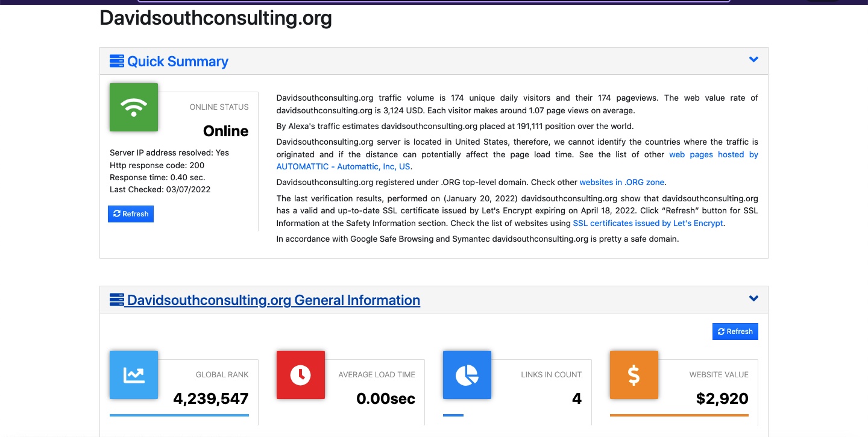This screenshot has width=868, height=437.
Task: Open the websites in .ORG zone link
Action: pyautogui.click(x=622, y=182)
